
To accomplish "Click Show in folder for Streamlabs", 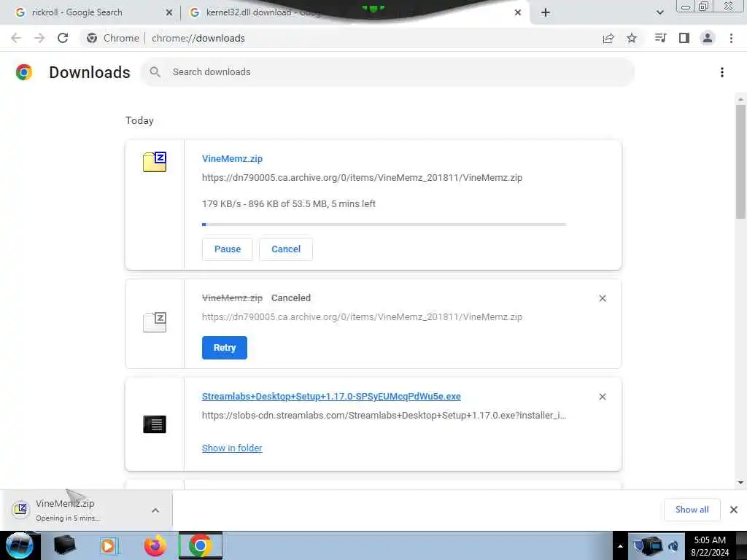I will 232,448.
